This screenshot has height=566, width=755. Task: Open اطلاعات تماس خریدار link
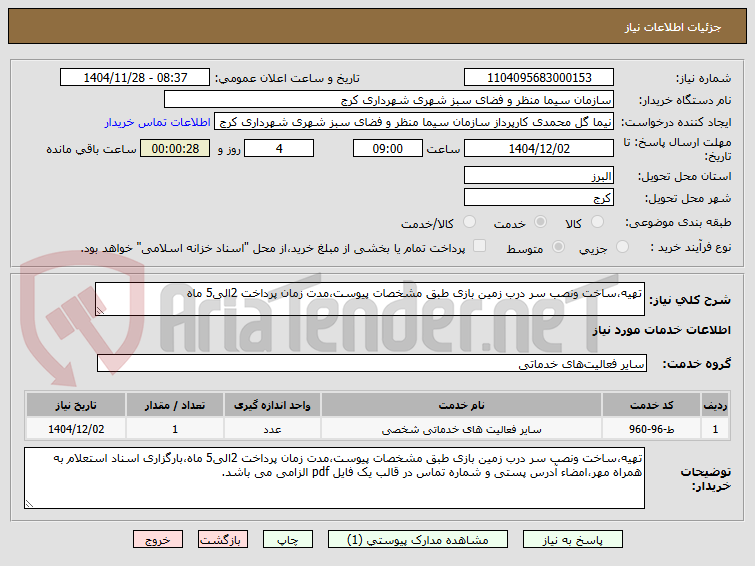tap(157, 122)
